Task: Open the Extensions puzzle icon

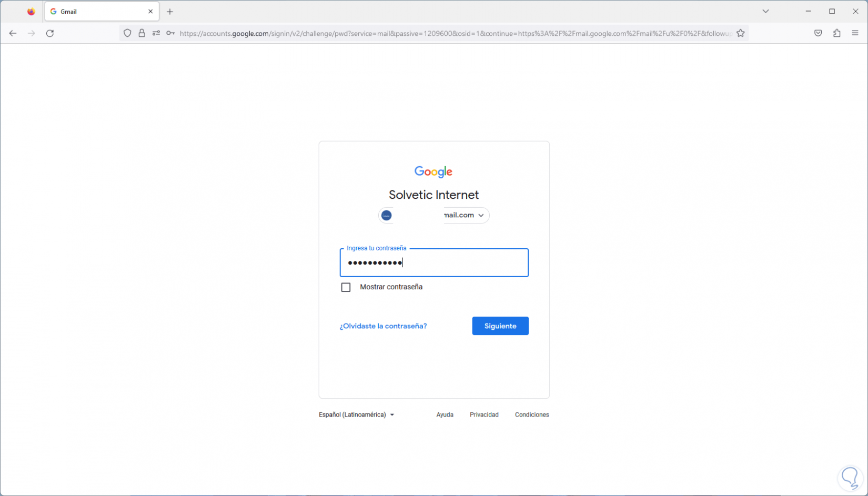Action: coord(837,33)
